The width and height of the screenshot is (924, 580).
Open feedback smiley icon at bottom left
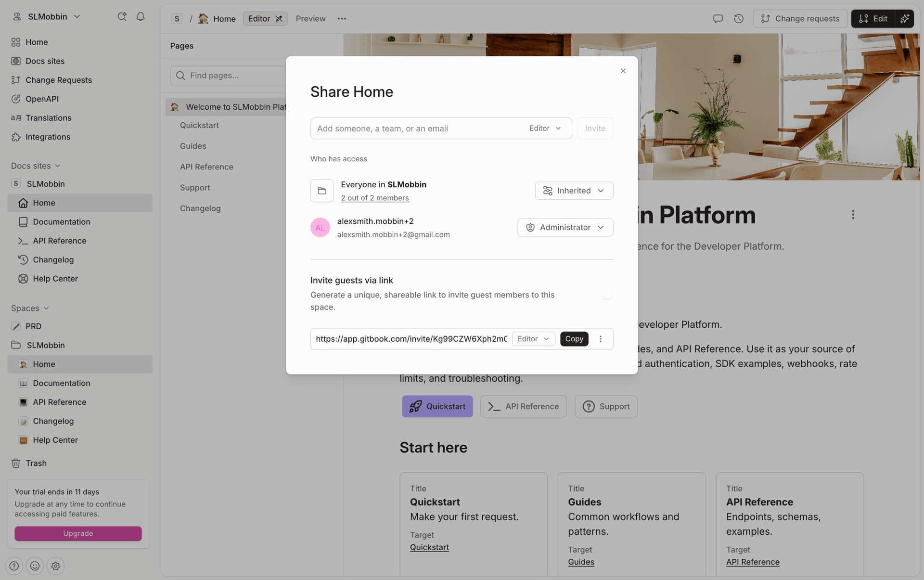35,566
